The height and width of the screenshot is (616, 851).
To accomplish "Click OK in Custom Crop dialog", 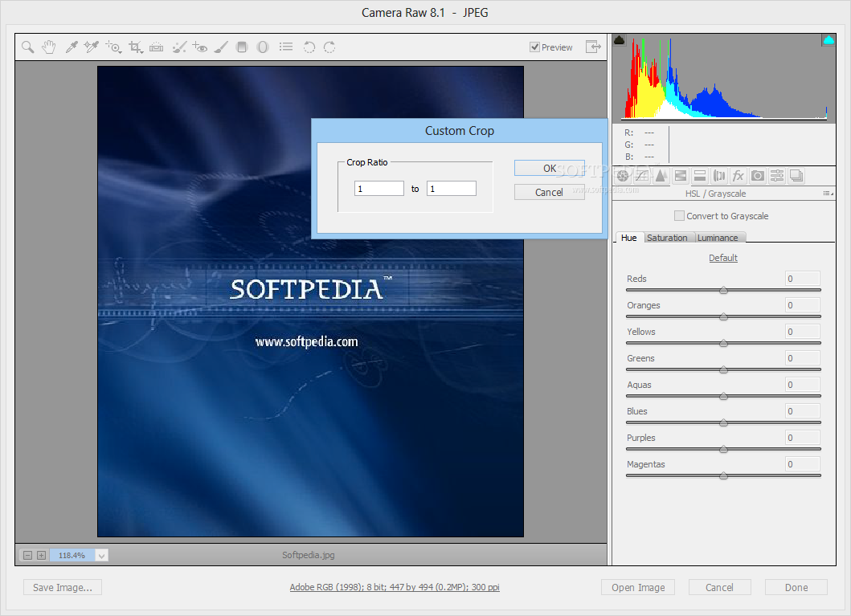I will 549,168.
